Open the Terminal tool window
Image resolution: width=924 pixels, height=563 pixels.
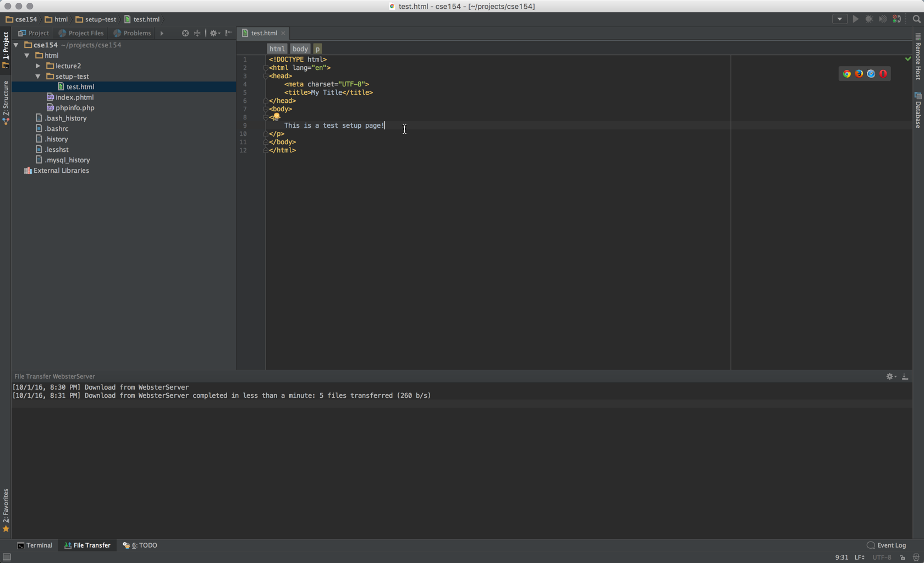(35, 545)
